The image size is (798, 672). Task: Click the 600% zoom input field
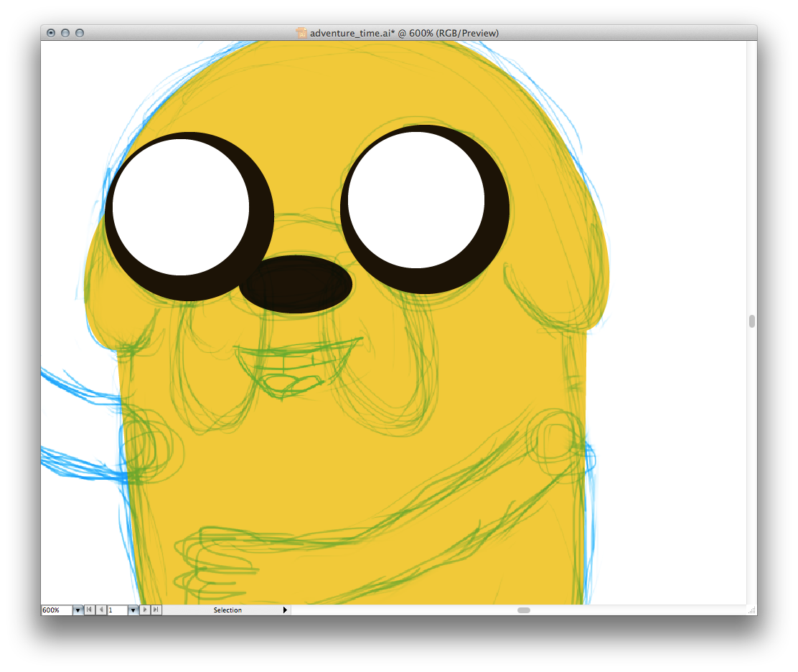point(56,610)
